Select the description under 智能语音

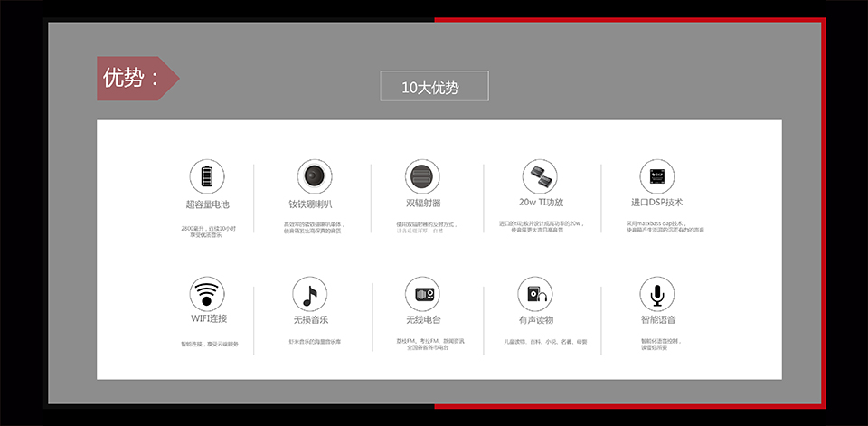pyautogui.click(x=660, y=344)
